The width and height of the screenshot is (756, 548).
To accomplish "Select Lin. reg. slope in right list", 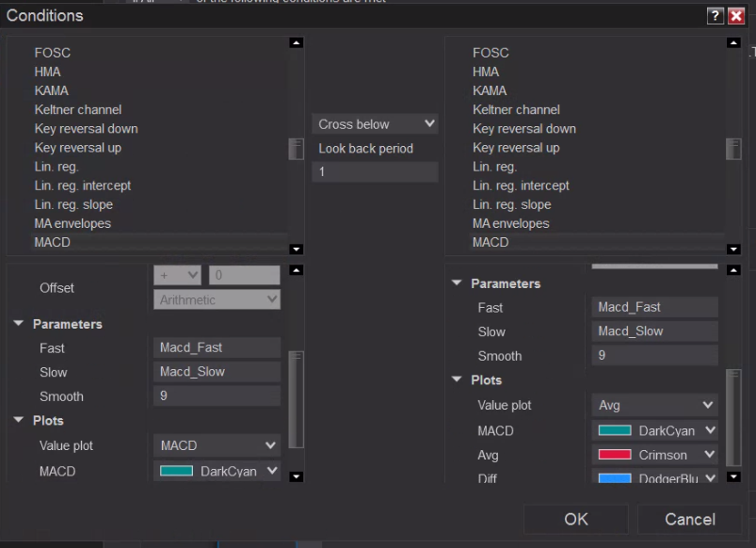I will pyautogui.click(x=511, y=204).
